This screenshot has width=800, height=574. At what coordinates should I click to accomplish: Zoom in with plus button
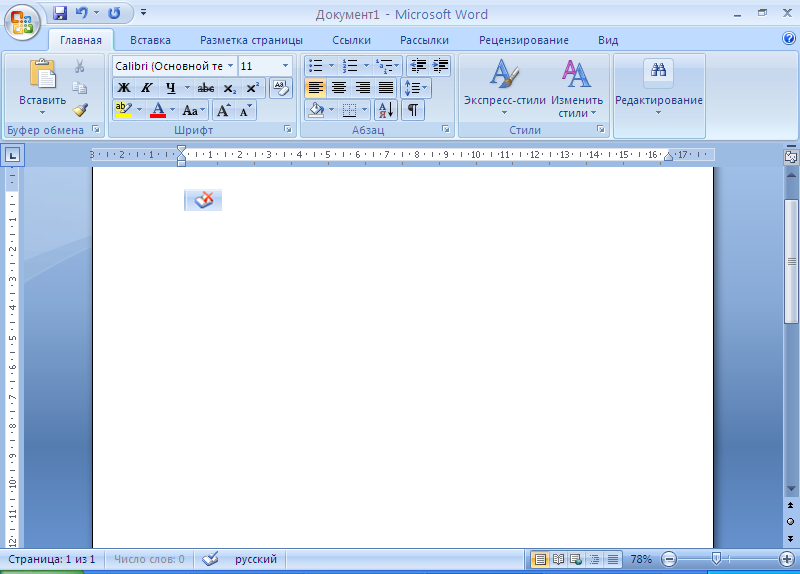click(x=787, y=559)
